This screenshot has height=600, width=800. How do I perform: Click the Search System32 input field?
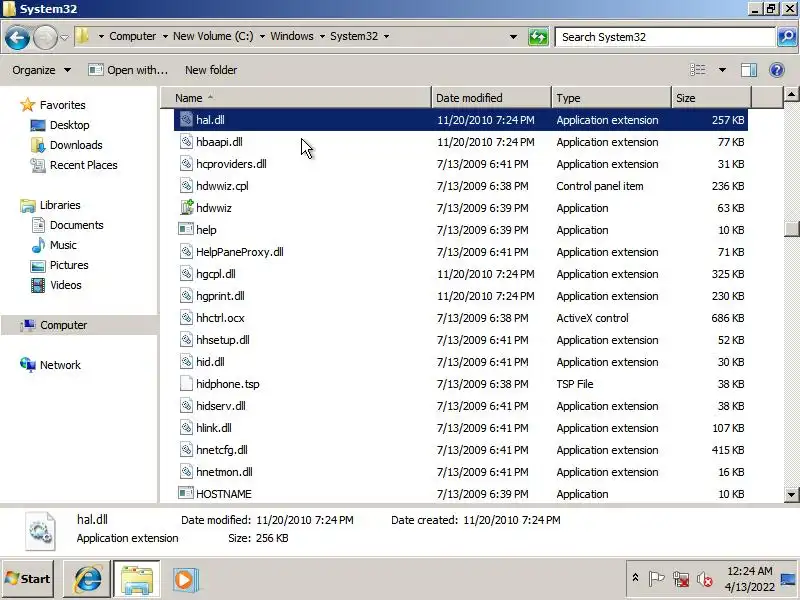pos(665,37)
